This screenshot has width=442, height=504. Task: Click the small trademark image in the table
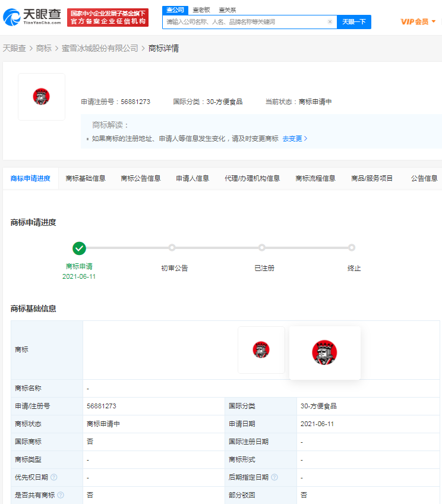[261, 349]
